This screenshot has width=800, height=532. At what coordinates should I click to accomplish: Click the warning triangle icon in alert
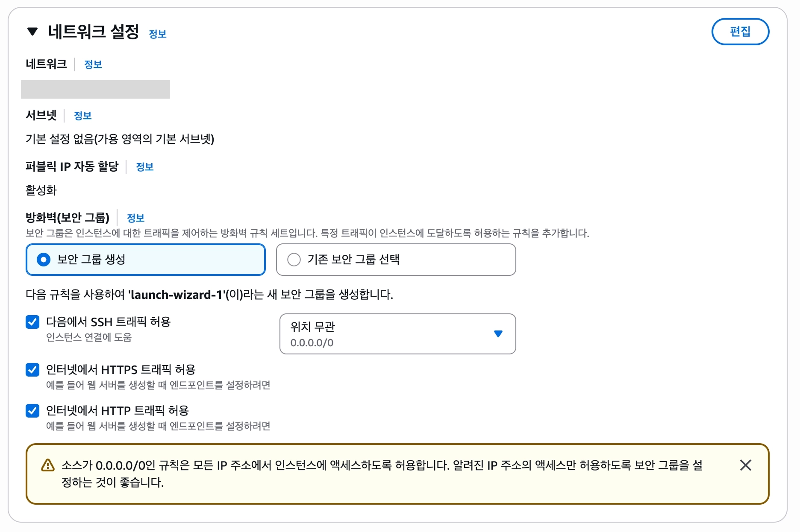48,465
